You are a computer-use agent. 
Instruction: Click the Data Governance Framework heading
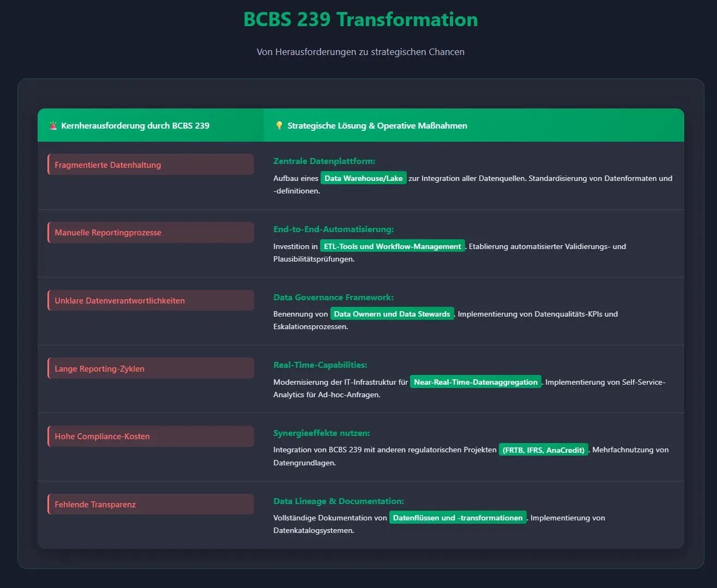[x=333, y=298]
